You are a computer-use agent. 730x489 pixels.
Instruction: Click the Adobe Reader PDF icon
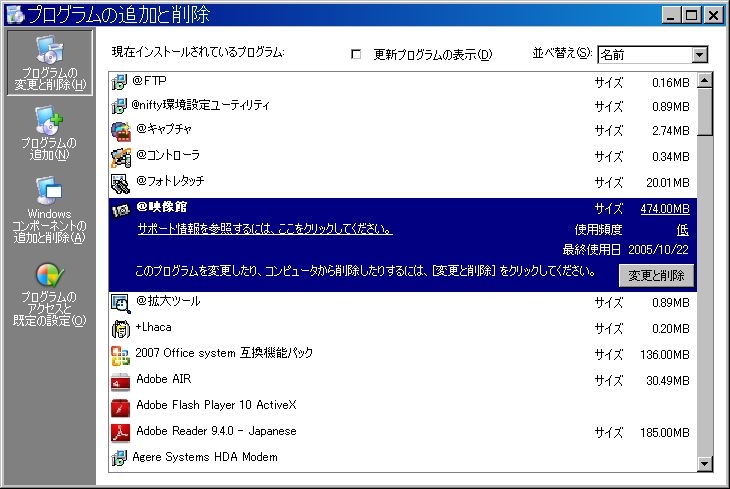(x=121, y=433)
